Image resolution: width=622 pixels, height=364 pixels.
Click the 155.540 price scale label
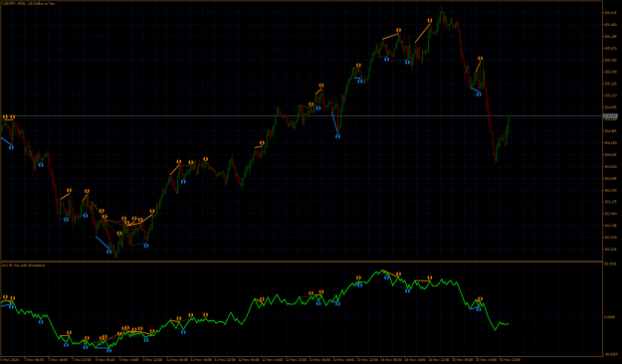[610, 72]
